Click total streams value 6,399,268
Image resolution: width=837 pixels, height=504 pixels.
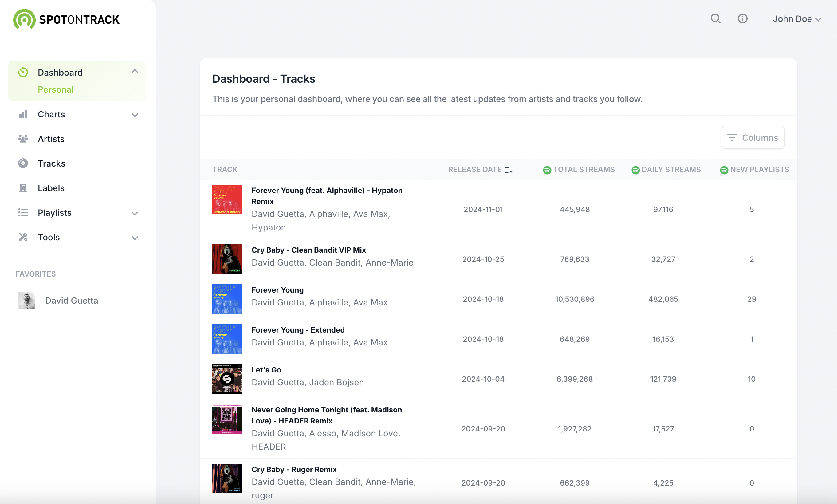coord(575,379)
